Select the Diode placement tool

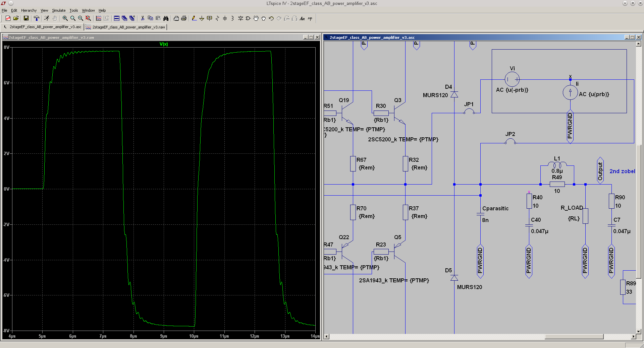(x=240, y=18)
